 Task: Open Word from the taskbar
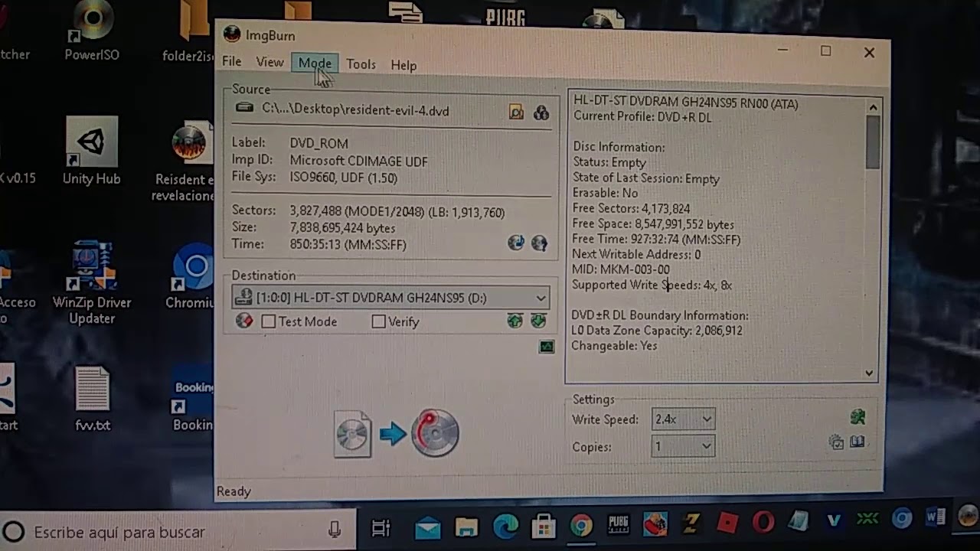coord(936,518)
